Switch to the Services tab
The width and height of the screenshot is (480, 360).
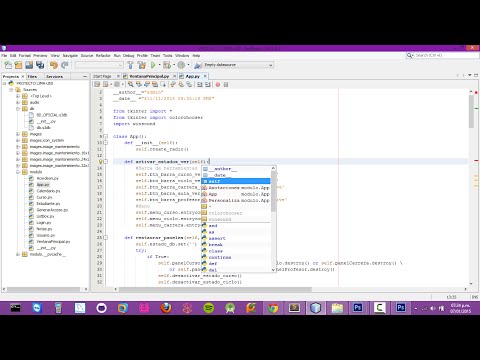tap(54, 76)
